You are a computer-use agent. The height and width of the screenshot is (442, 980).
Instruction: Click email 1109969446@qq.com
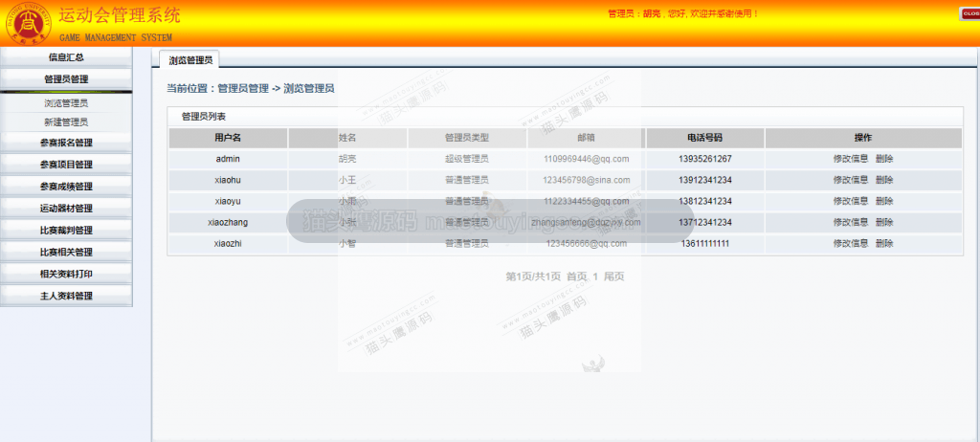pos(587,159)
